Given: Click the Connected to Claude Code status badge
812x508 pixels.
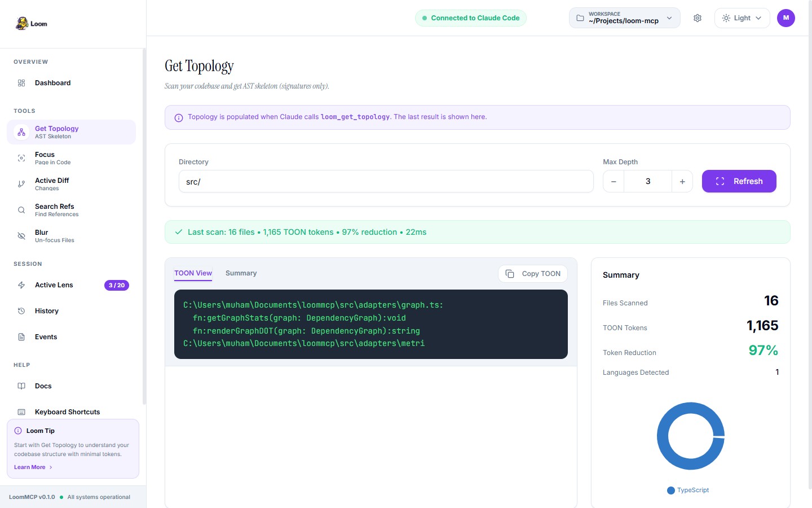Looking at the screenshot, I should pyautogui.click(x=471, y=17).
